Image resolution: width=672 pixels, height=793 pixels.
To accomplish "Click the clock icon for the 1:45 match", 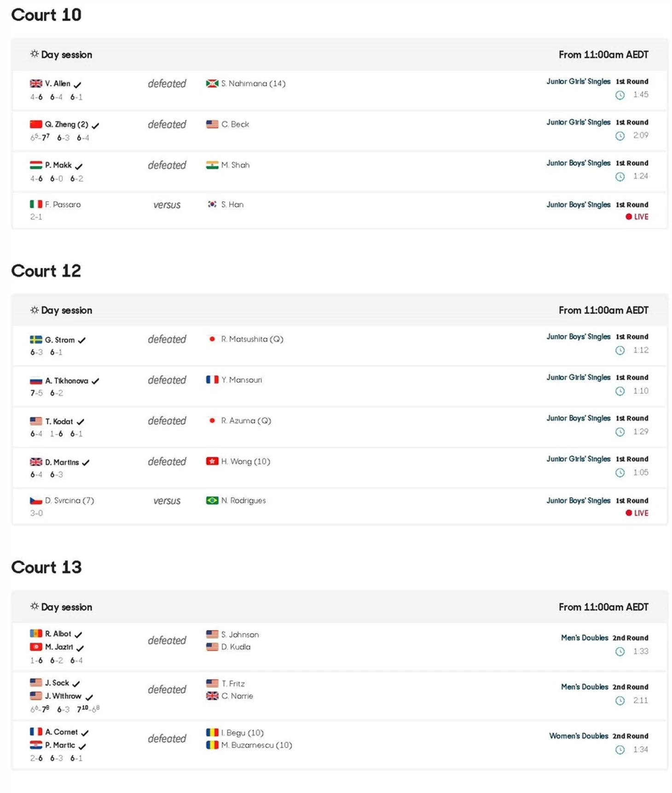I will point(620,95).
